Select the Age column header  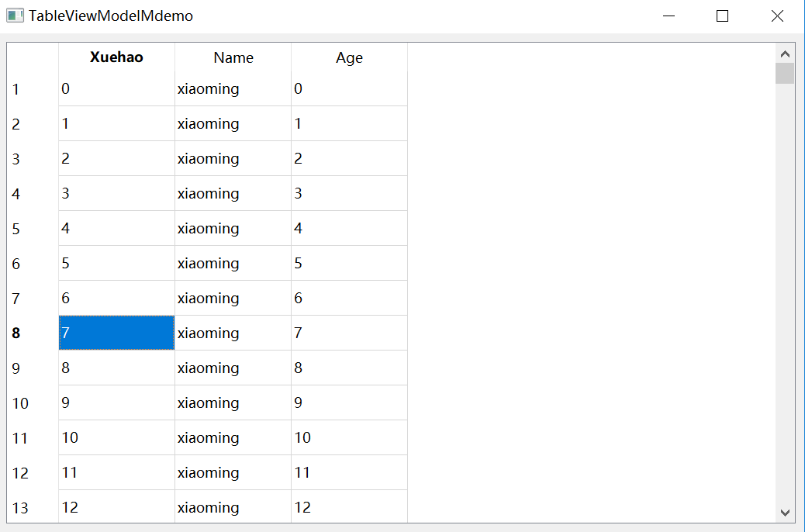(x=349, y=57)
